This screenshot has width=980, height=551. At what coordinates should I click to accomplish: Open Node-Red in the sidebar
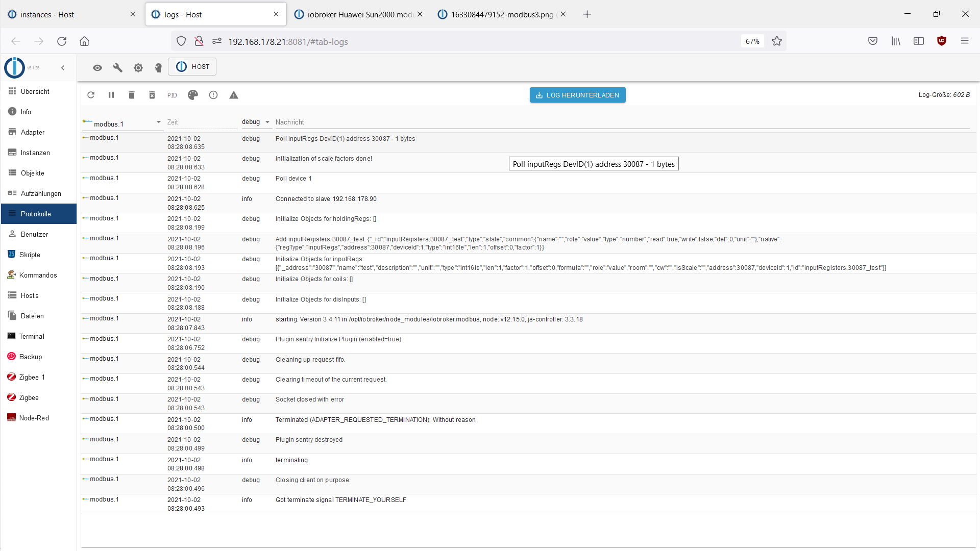coord(39,418)
